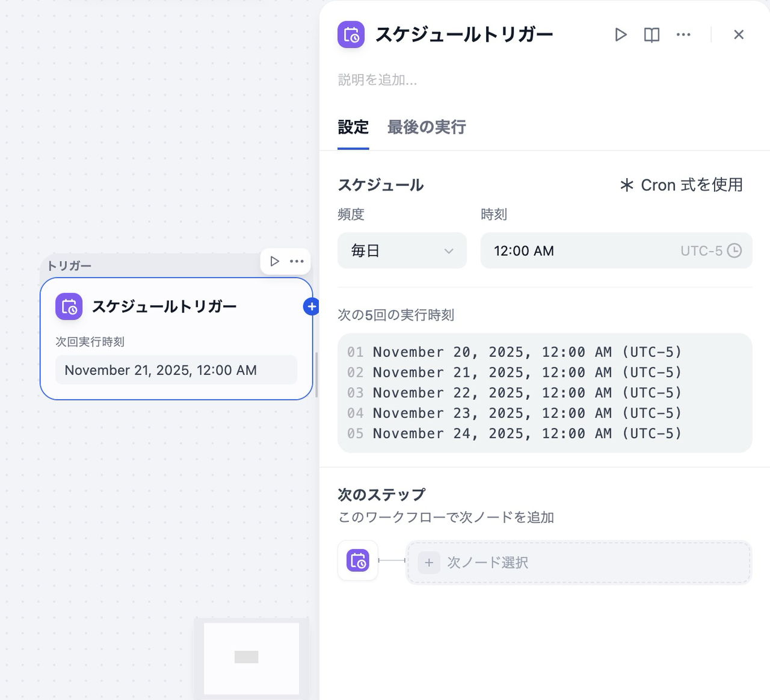Viewport: 770px width, 700px height.
Task: Run node via play icon above canvas node
Action: (x=274, y=261)
